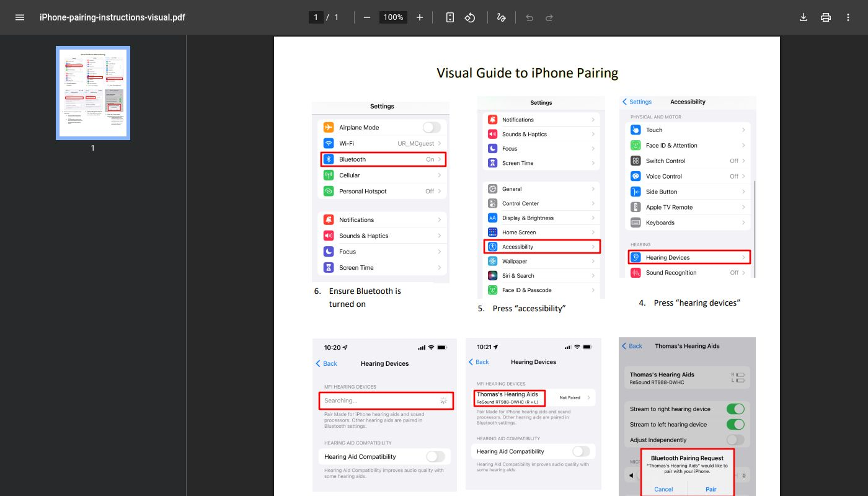This screenshot has height=496, width=868.
Task: Click the zoom in plus icon
Action: point(420,17)
